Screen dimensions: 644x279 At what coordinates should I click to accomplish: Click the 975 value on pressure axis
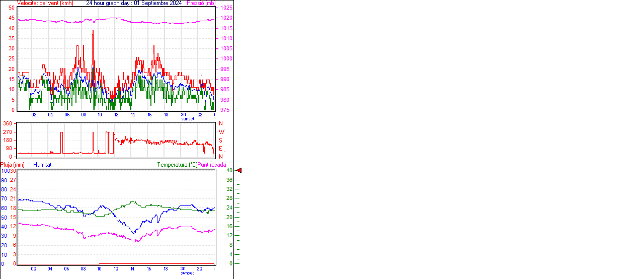coord(225,110)
